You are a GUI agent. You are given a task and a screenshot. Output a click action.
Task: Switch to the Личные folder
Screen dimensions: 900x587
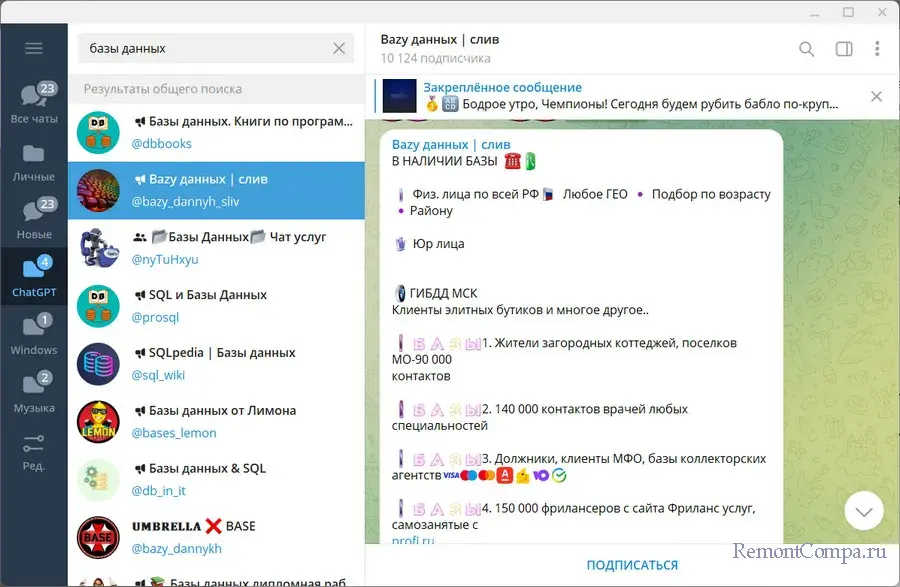point(34,162)
